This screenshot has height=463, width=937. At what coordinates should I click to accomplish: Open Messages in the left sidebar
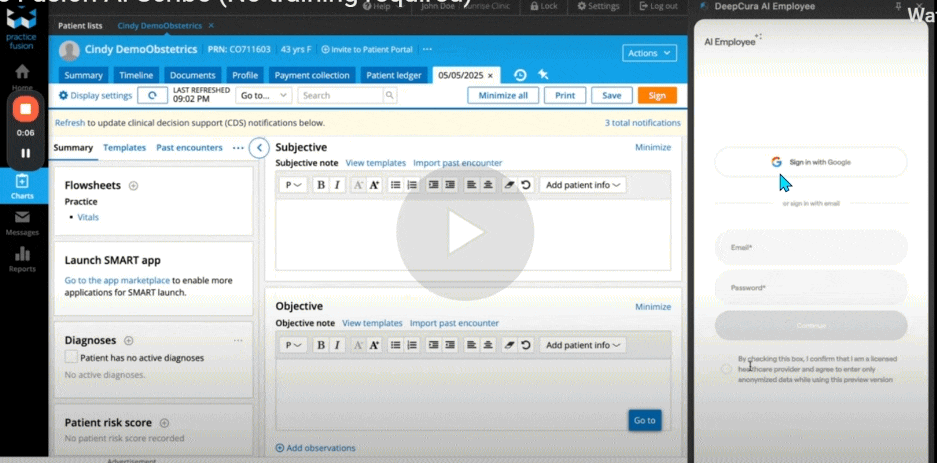(22, 223)
